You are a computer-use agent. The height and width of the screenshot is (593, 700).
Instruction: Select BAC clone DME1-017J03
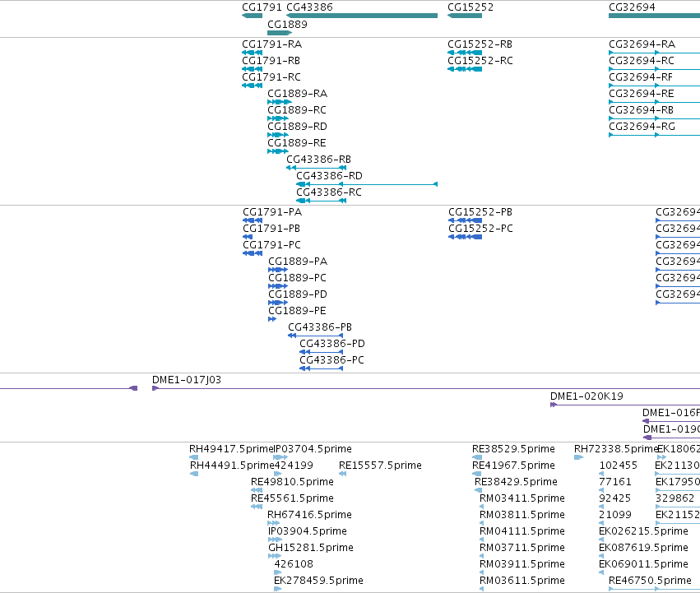[x=187, y=380]
